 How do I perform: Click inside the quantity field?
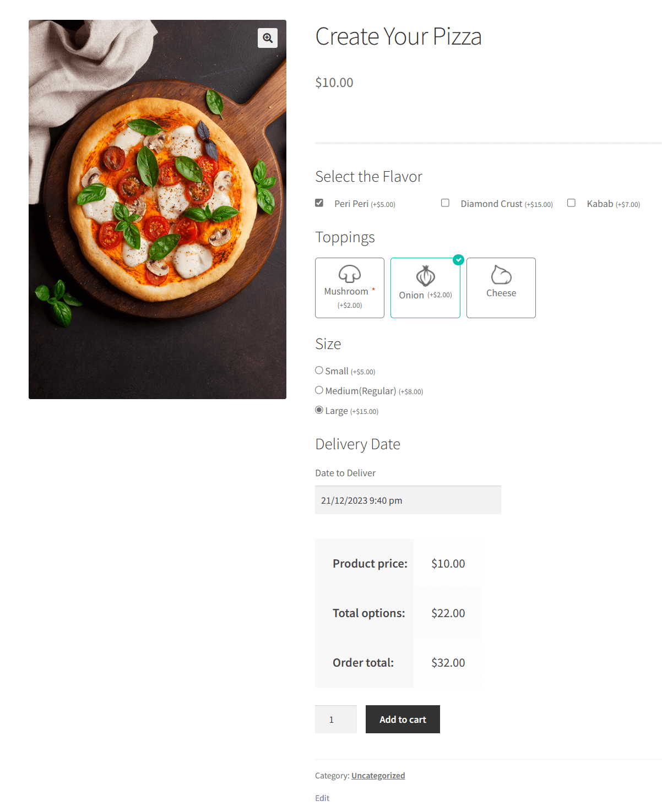tap(335, 719)
